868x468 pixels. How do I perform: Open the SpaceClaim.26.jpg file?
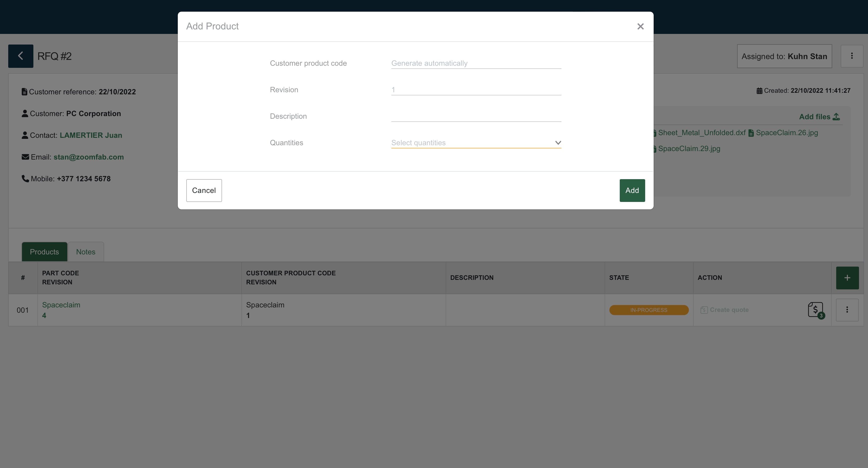click(786, 133)
